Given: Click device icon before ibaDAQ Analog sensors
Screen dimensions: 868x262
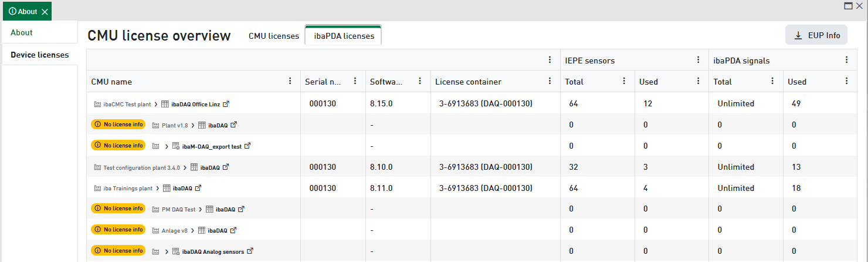Looking at the screenshot, I should pos(176,251).
